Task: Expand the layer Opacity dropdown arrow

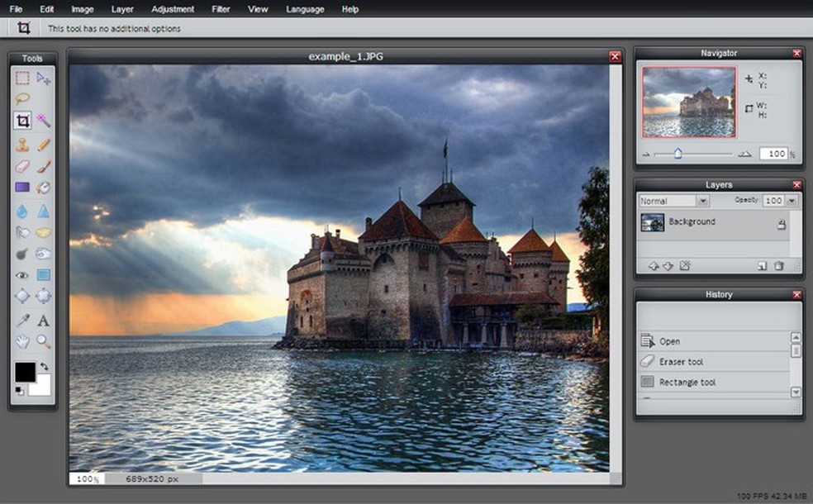Action: pos(792,201)
